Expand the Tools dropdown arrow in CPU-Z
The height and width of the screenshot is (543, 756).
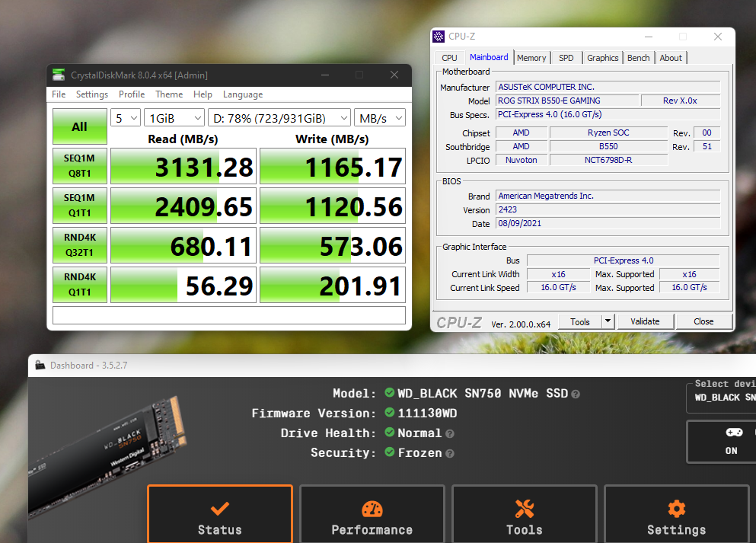point(607,321)
